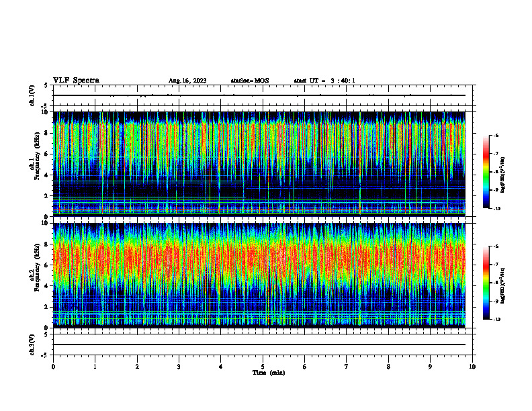Click the ch.2 spectrogram color scale bar
Viewport: 532px width, 411px height.
tap(486, 283)
